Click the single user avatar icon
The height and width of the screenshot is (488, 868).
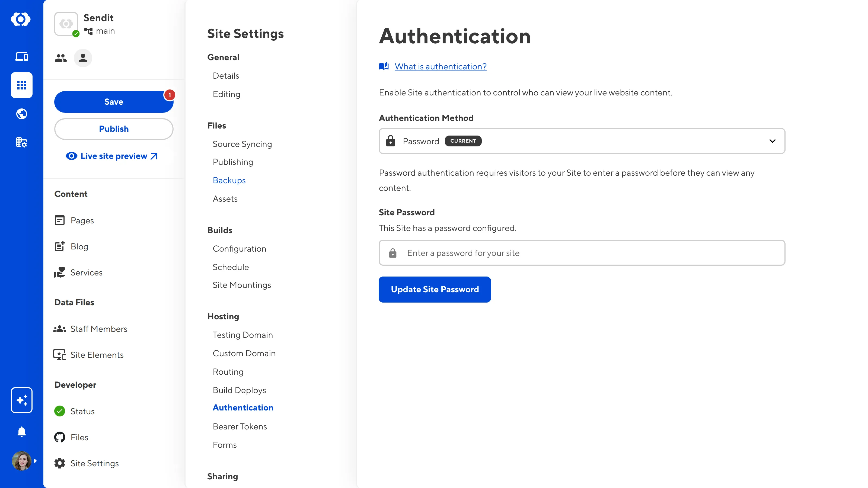[x=83, y=58]
